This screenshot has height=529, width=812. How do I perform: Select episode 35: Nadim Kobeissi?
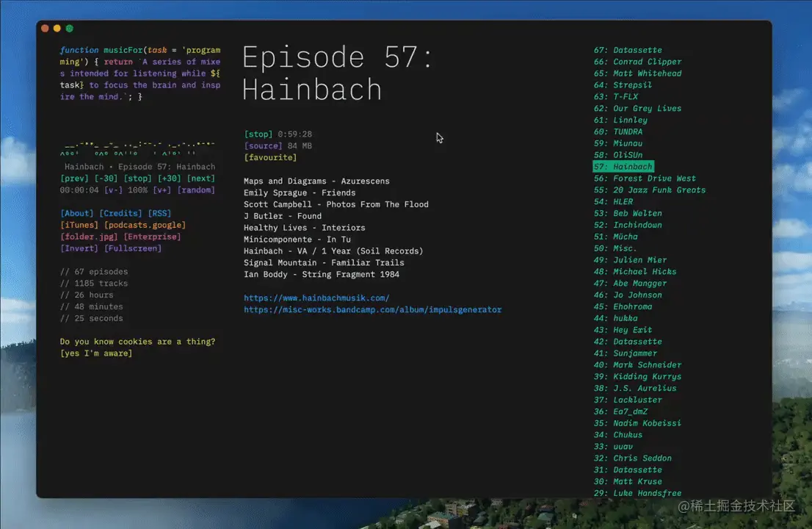click(x=637, y=423)
